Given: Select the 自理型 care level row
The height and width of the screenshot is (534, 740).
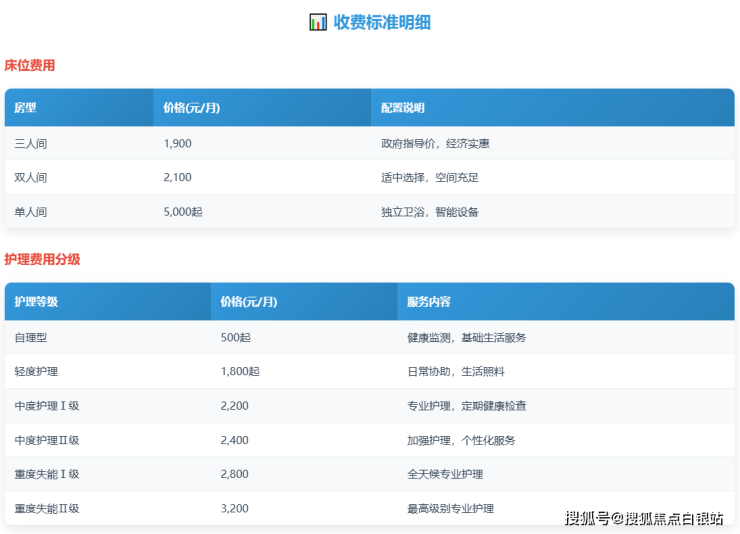Looking at the screenshot, I should point(31,338).
